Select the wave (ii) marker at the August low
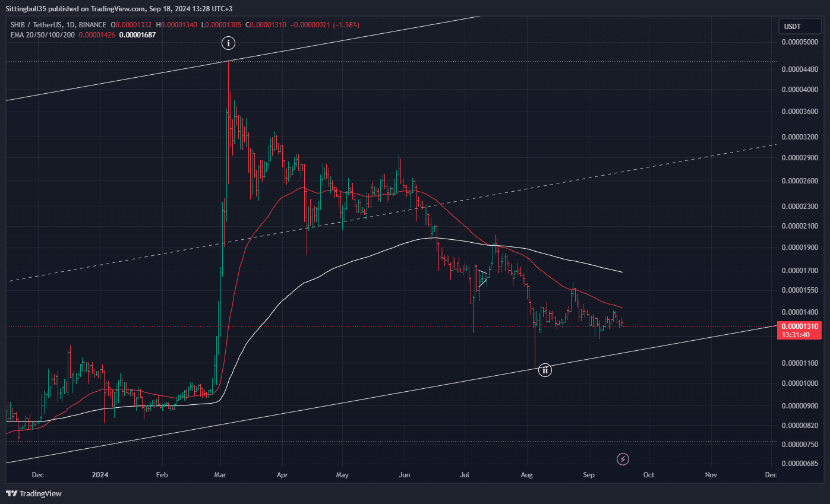Screen dimensions: 830x504 (545, 370)
